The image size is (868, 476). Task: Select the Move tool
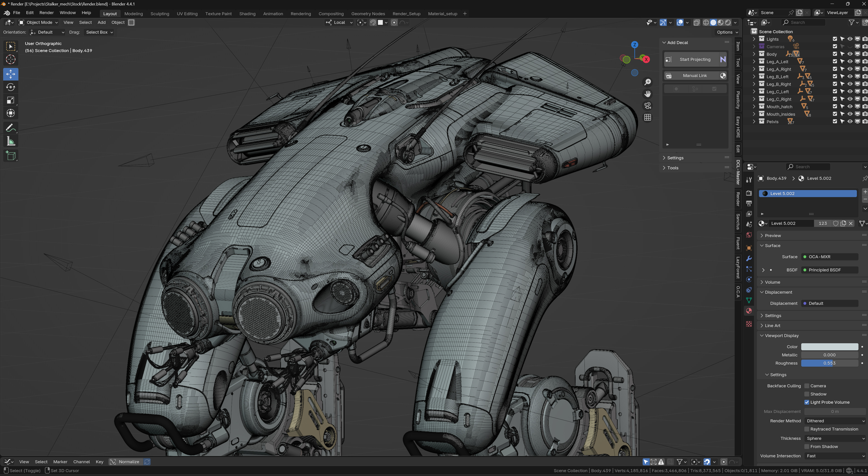tap(10, 74)
